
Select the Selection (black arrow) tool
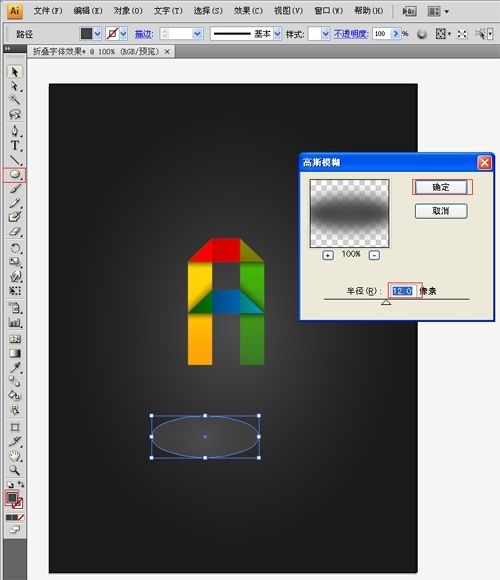pyautogui.click(x=14, y=71)
